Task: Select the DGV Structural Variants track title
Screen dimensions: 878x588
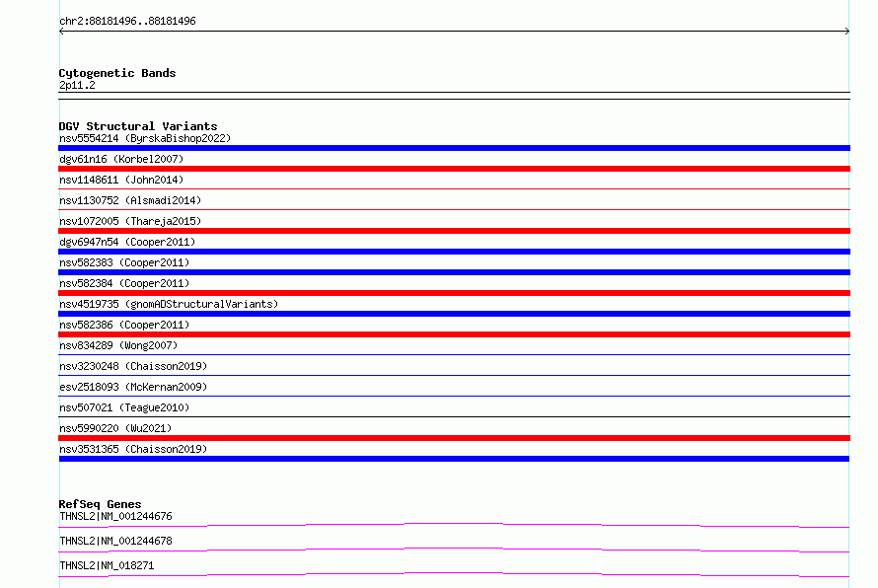Action: point(138,126)
